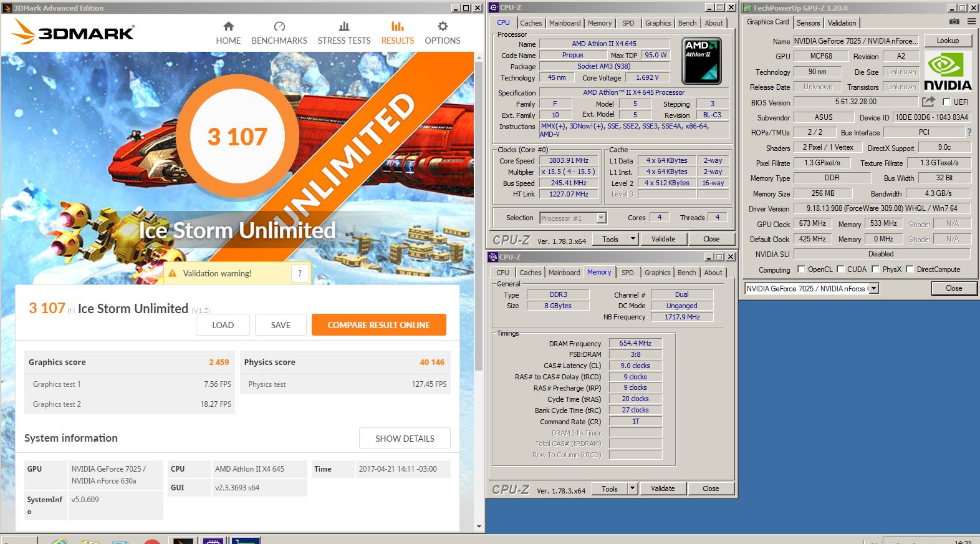Click the Close button in GPU-Z

tap(954, 288)
